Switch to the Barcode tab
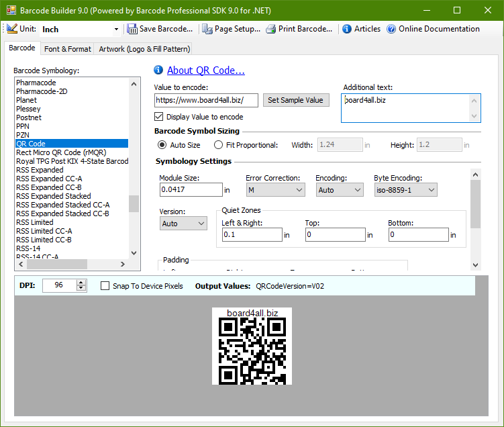 [22, 48]
